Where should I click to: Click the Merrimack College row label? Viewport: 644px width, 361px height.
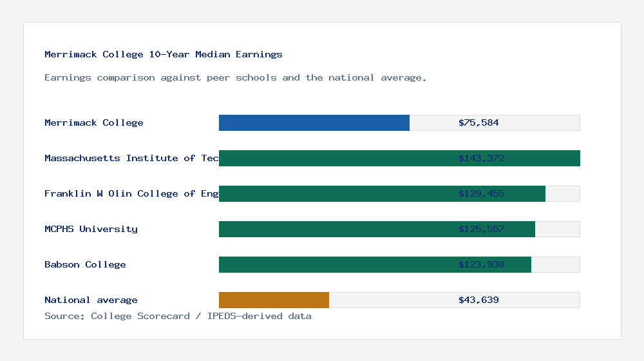coord(93,122)
